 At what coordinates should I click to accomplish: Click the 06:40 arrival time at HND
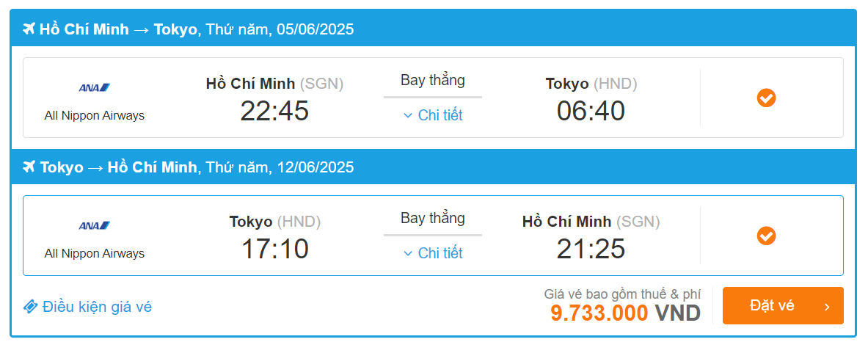591,111
